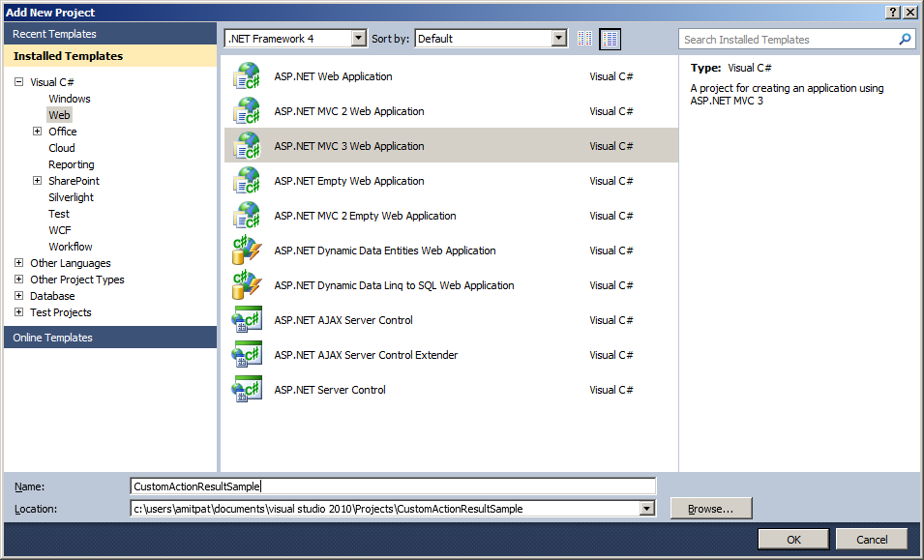
Task: Switch to small icons view
Action: tap(584, 39)
